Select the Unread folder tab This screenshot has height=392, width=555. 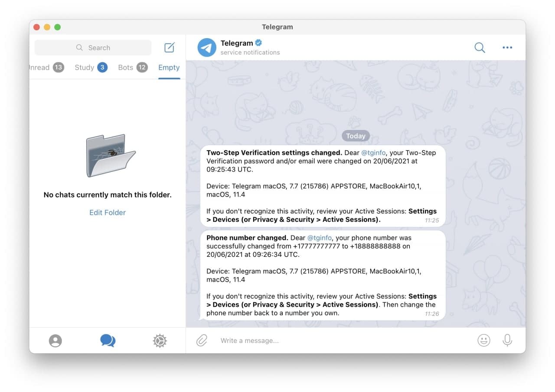pyautogui.click(x=47, y=67)
